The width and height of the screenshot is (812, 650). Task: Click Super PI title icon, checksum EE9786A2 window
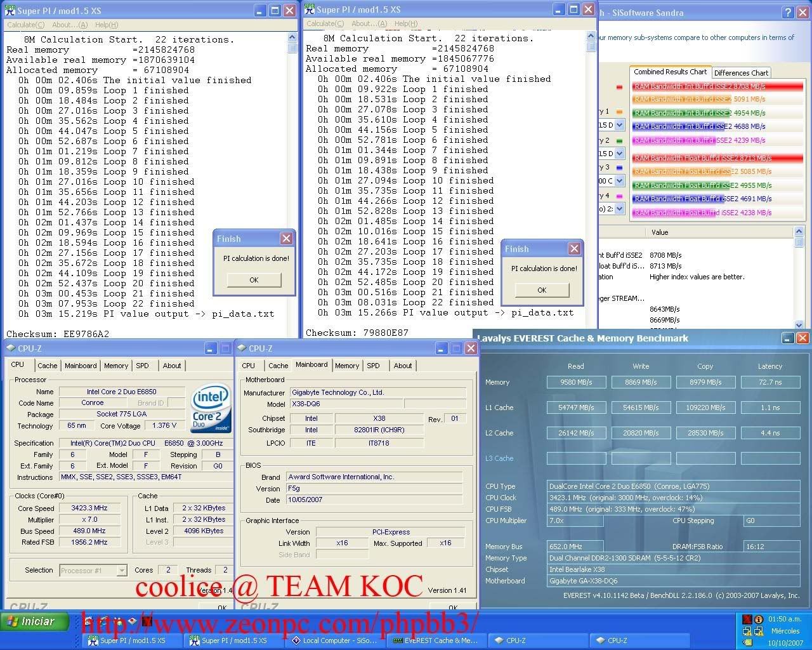(10, 10)
